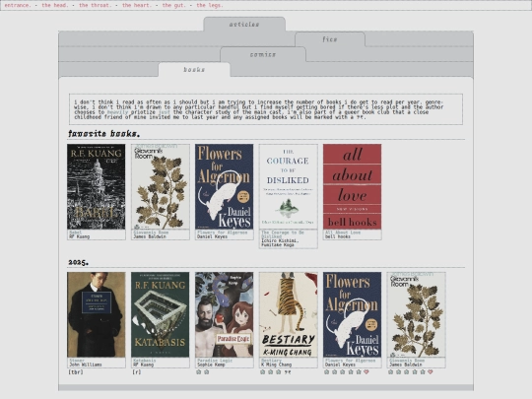Click the 'favorite books.' heading
This screenshot has width=532, height=399.
point(103,133)
